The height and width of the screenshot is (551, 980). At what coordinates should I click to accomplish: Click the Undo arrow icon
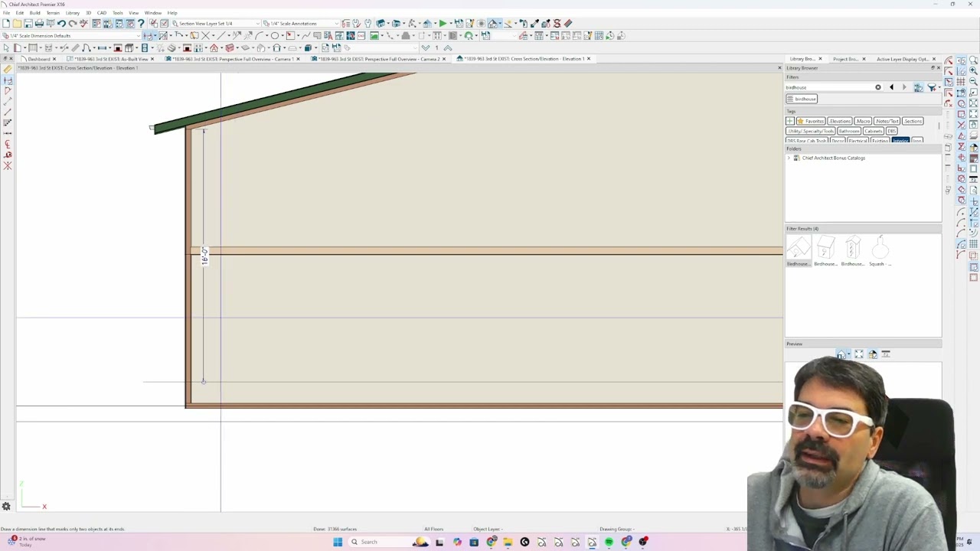(x=61, y=23)
